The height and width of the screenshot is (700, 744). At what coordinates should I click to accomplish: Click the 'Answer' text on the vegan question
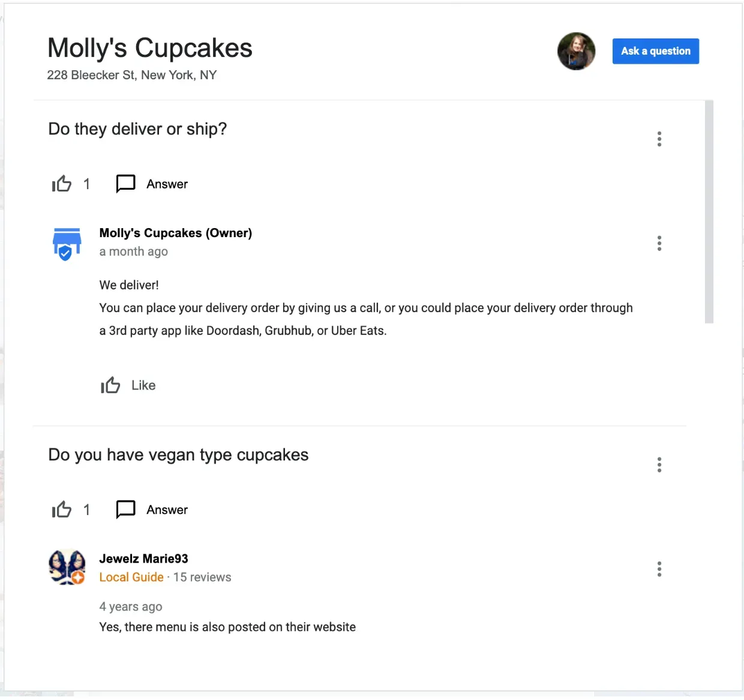(x=167, y=510)
